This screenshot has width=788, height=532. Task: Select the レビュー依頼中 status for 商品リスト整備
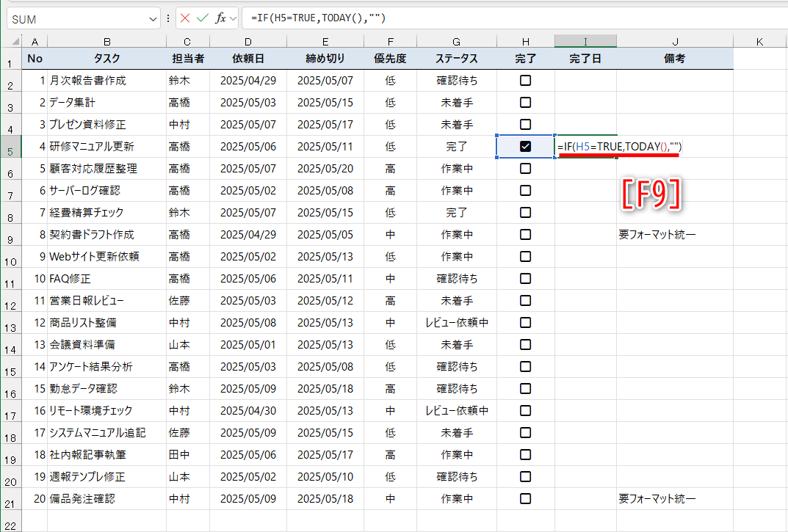[x=456, y=323]
